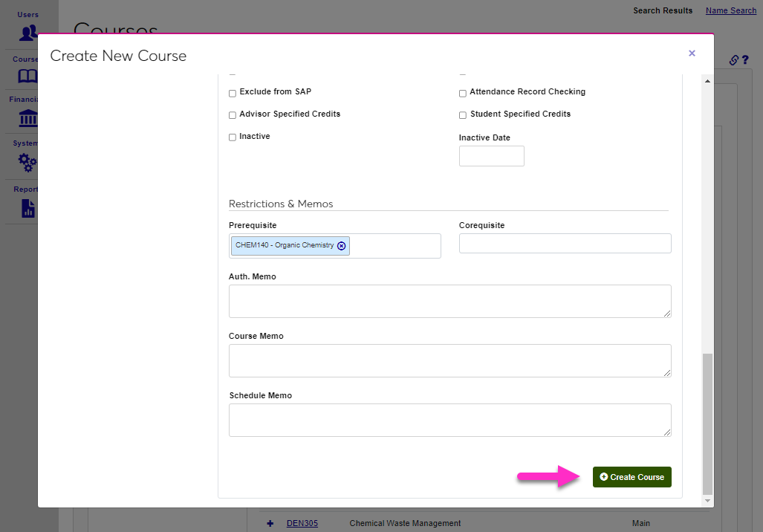Image resolution: width=763 pixels, height=532 pixels.
Task: Click the Users sidebar icon
Action: pos(28,33)
